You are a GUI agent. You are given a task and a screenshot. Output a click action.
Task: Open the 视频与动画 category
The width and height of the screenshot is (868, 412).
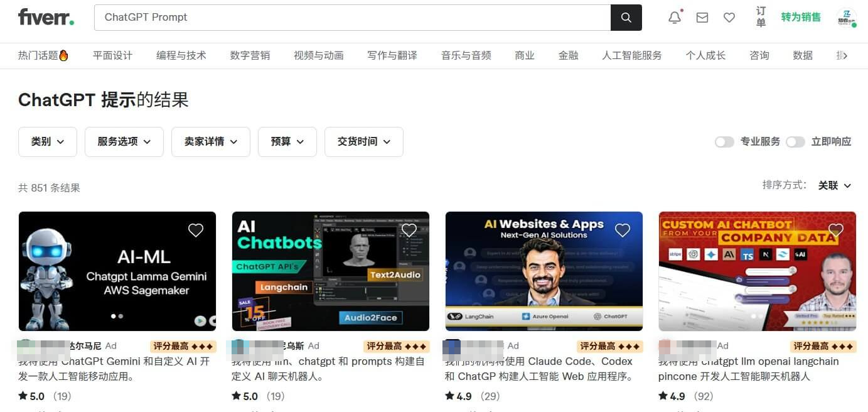tap(319, 55)
